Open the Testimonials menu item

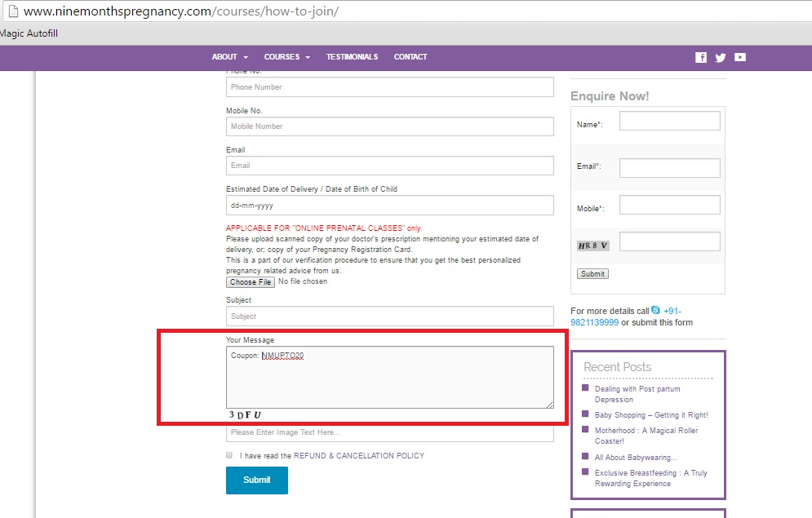pos(352,57)
